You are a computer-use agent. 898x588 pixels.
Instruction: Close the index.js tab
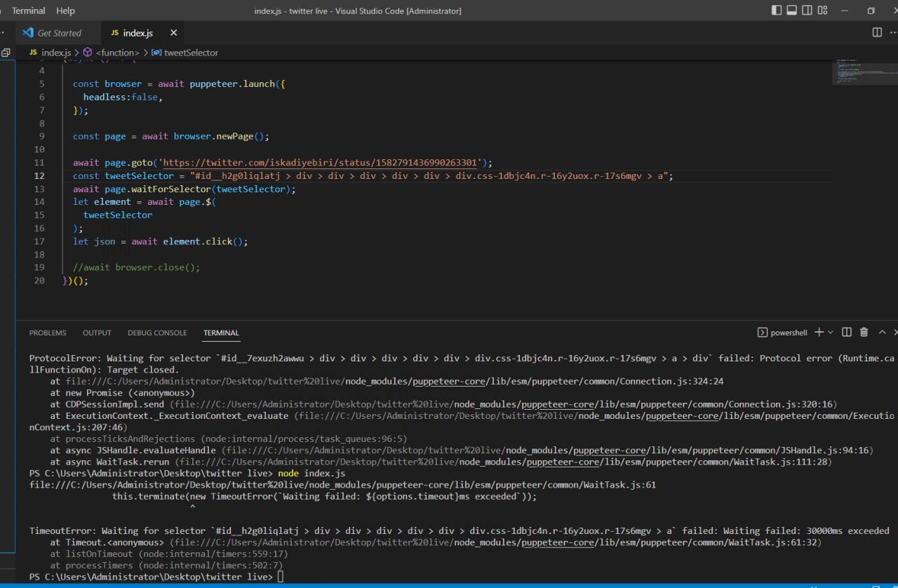click(x=174, y=33)
